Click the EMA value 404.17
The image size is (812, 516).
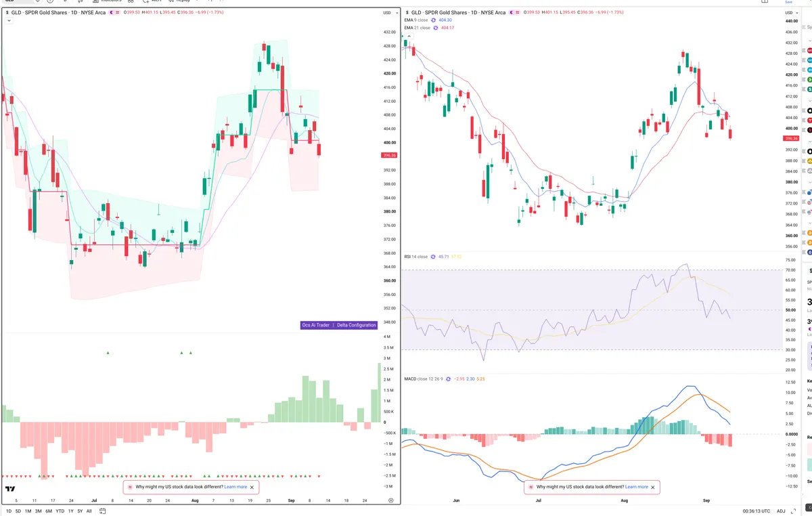pyautogui.click(x=447, y=28)
